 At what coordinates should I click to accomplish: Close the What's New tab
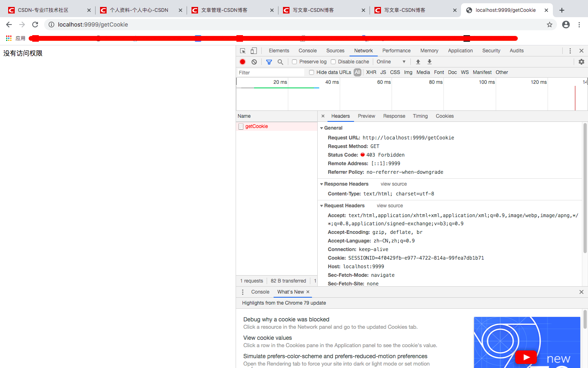pyautogui.click(x=308, y=292)
